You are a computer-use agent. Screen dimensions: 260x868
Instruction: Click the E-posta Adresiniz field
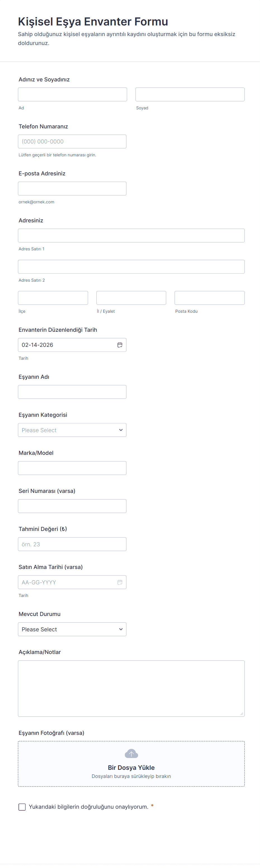point(72,188)
